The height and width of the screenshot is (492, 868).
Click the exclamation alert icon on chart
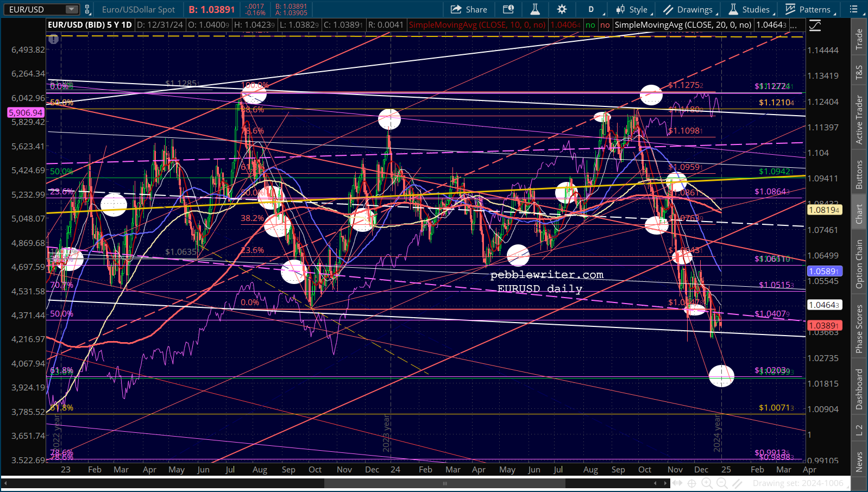coord(53,39)
